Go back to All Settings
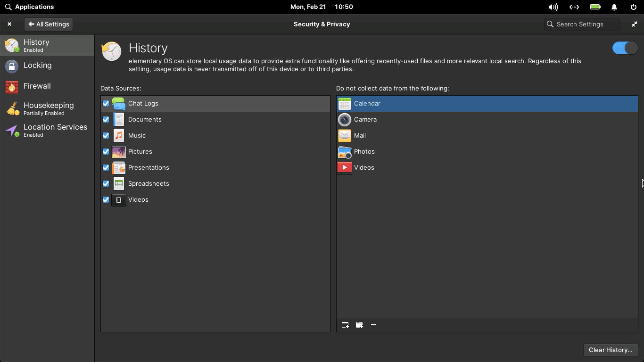The height and width of the screenshot is (362, 644). [x=49, y=24]
